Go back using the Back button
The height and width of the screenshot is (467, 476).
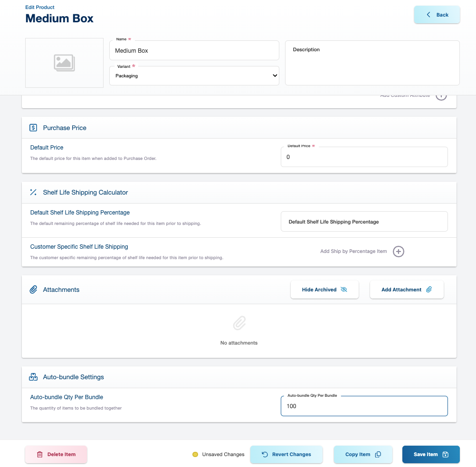pyautogui.click(x=437, y=15)
